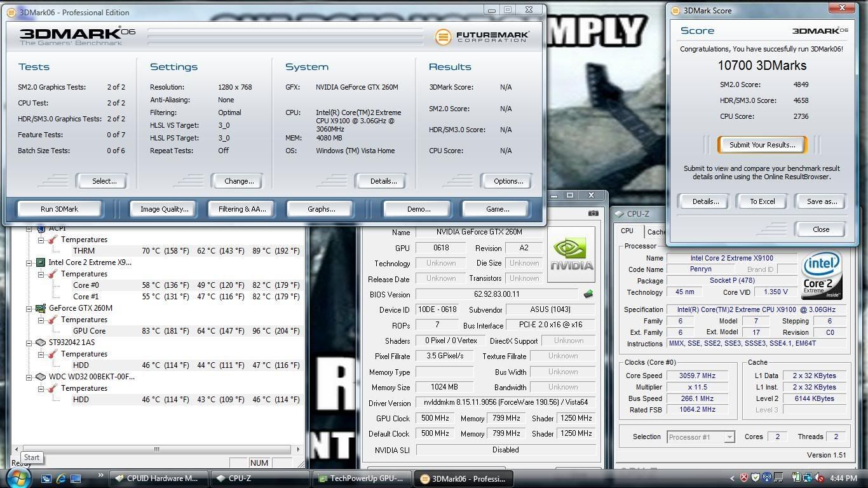The height and width of the screenshot is (488, 868).
Task: Switch to 3DMark06 taskbar button
Action: 465,478
